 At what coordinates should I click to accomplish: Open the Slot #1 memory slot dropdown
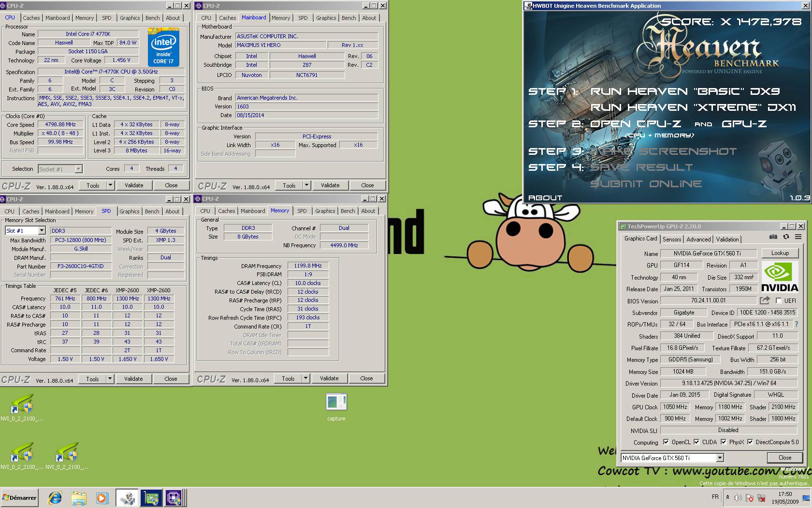coord(42,231)
